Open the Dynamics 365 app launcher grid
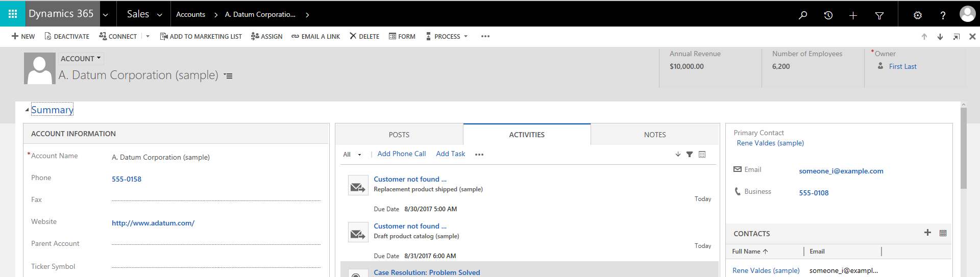The image size is (980, 277). tap(13, 14)
